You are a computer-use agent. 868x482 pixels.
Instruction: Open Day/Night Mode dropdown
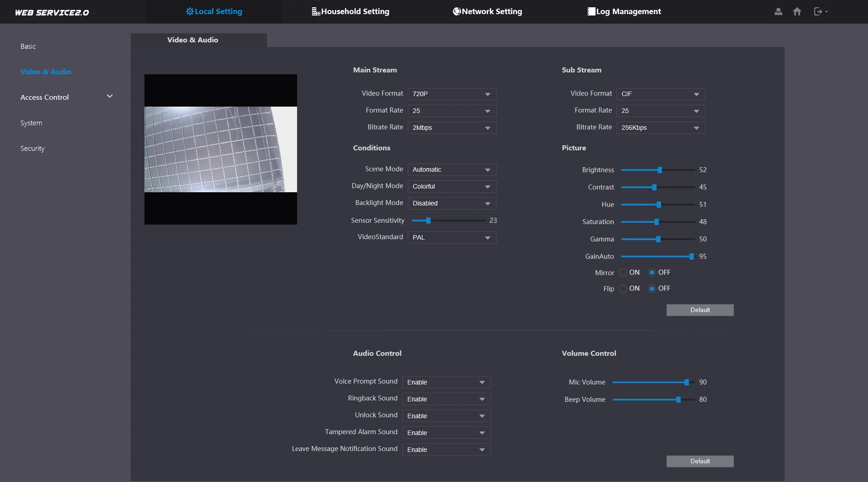(452, 186)
